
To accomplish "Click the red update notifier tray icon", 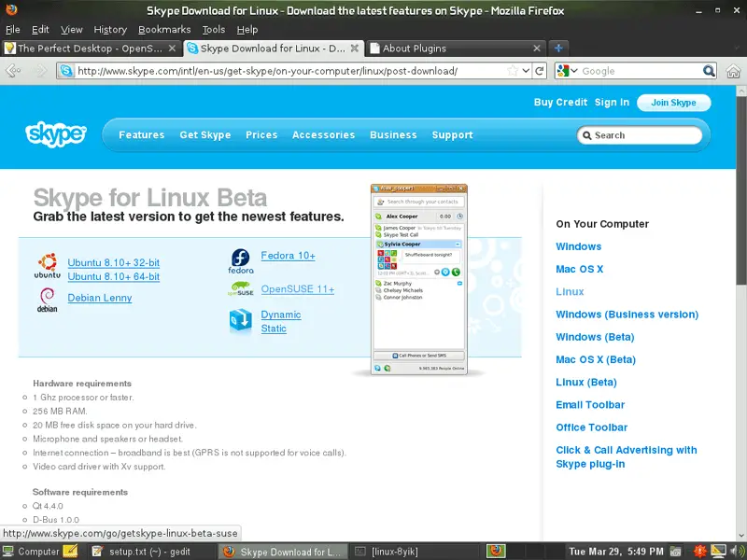I will coord(699,552).
